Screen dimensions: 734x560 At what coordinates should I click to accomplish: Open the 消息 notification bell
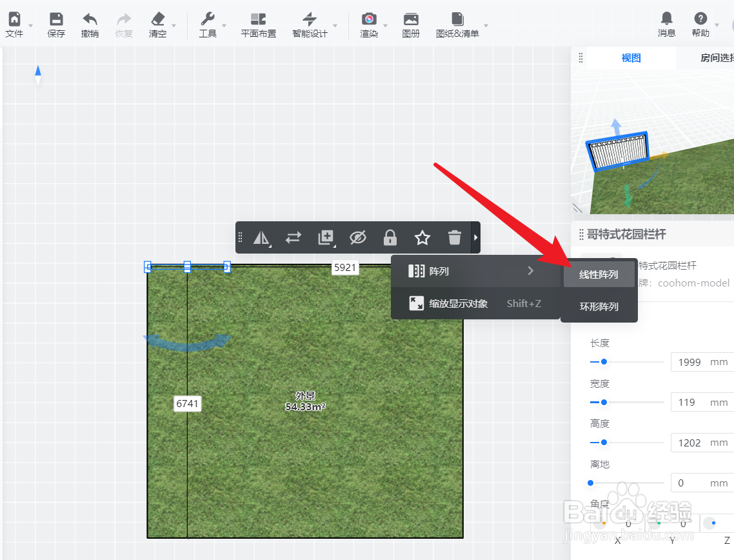666,18
